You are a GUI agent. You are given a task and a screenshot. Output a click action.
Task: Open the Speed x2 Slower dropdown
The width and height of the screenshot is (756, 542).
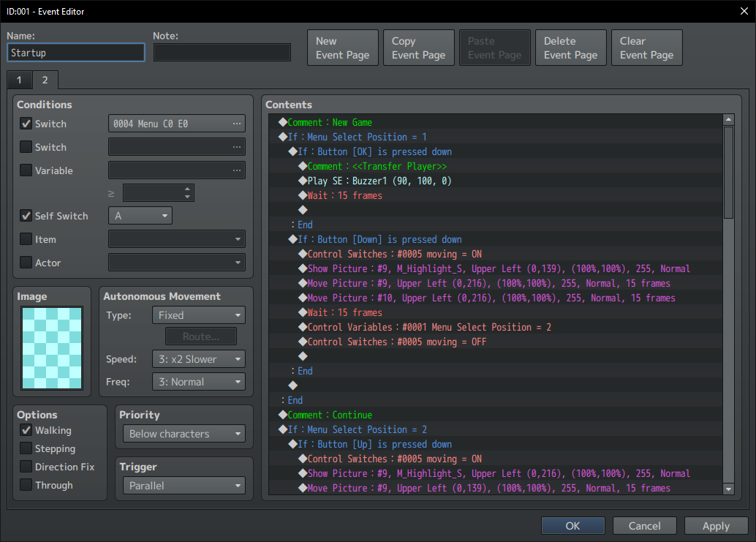199,358
